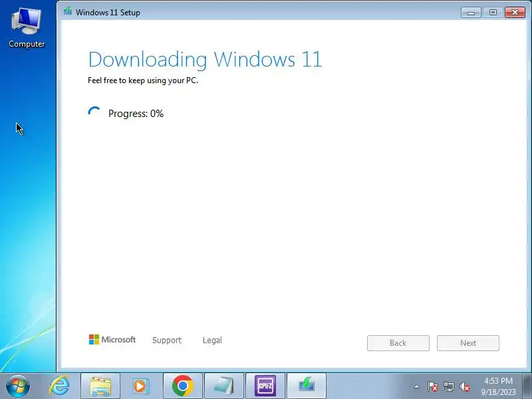
Task: Click 'Feel free to keep using your PC.'
Action: click(143, 80)
